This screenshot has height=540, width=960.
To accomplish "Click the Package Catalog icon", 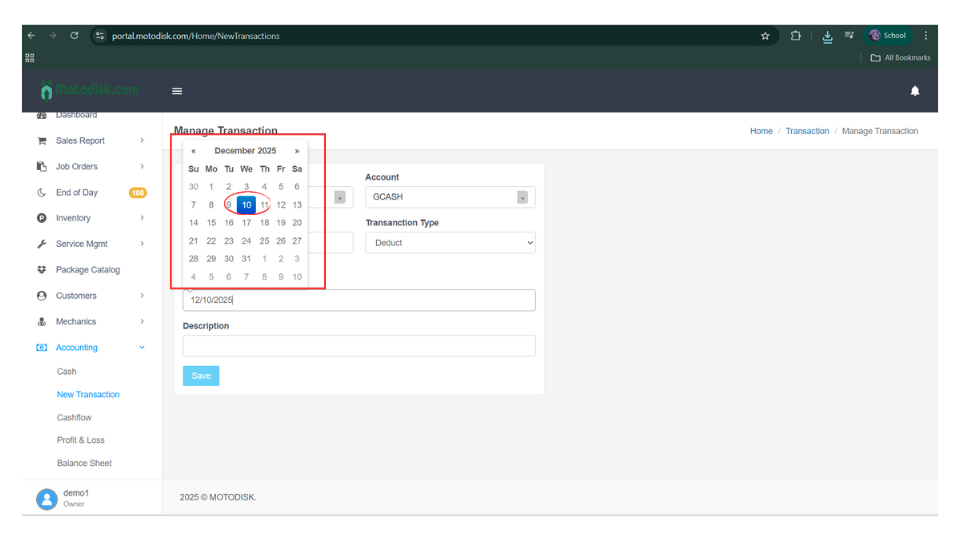I will (42, 270).
